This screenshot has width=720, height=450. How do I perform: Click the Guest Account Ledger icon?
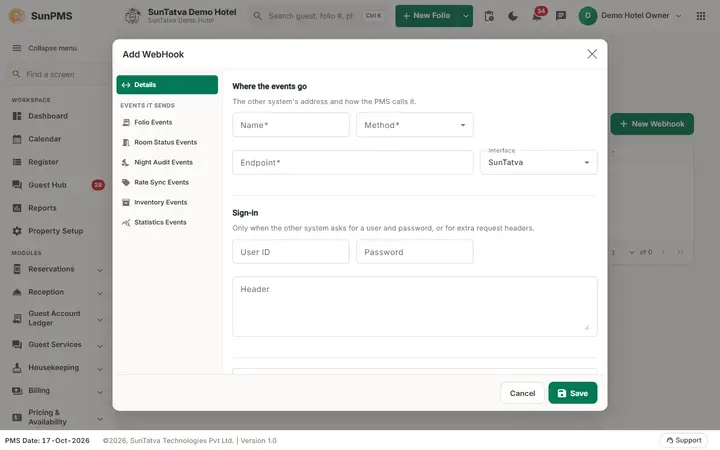(x=17, y=318)
